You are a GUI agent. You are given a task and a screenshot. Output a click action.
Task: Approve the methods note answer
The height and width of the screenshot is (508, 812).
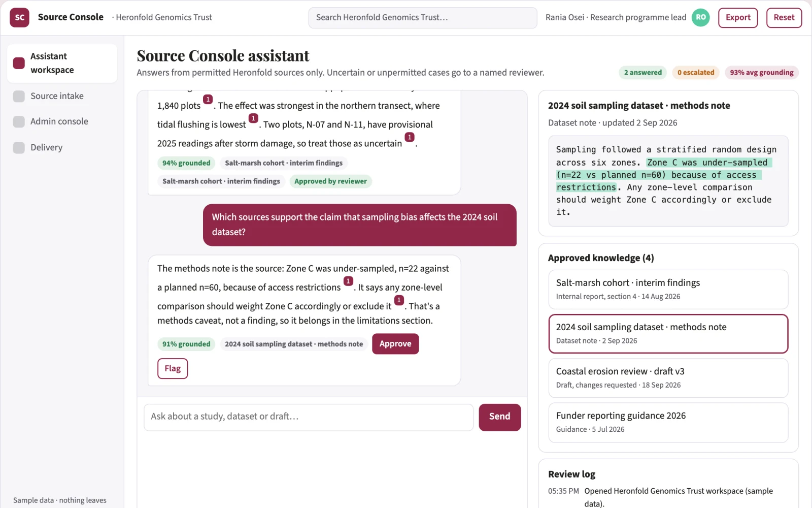click(395, 344)
